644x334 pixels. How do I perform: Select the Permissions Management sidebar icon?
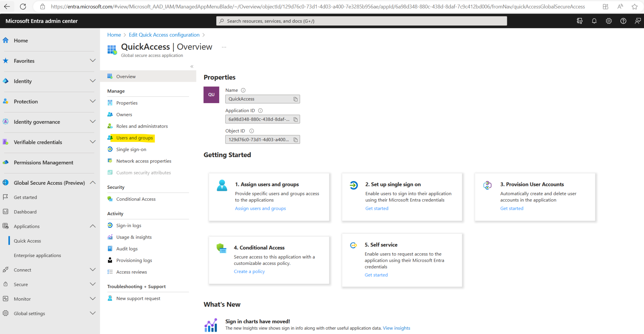(6, 162)
